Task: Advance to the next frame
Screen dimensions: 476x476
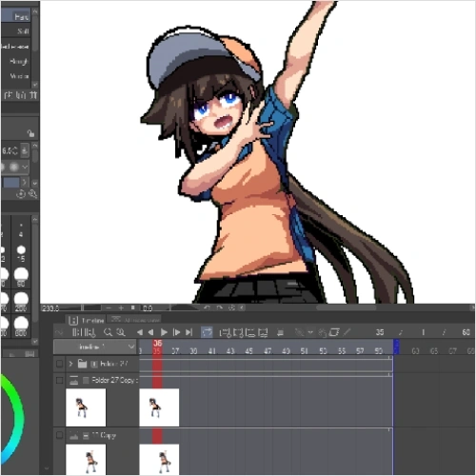Action: (176, 332)
